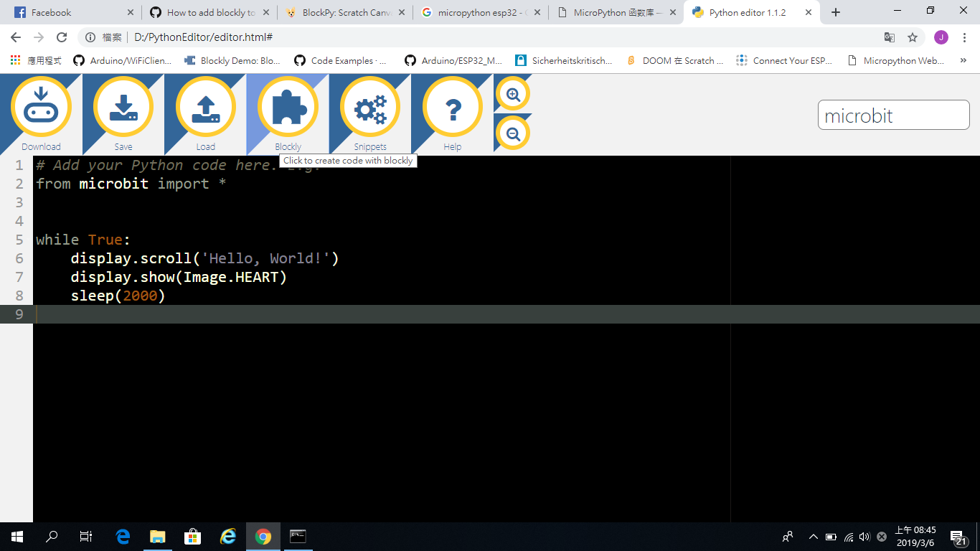This screenshot has width=980, height=551.
Task: Click the microbit script name field
Action: [x=893, y=115]
